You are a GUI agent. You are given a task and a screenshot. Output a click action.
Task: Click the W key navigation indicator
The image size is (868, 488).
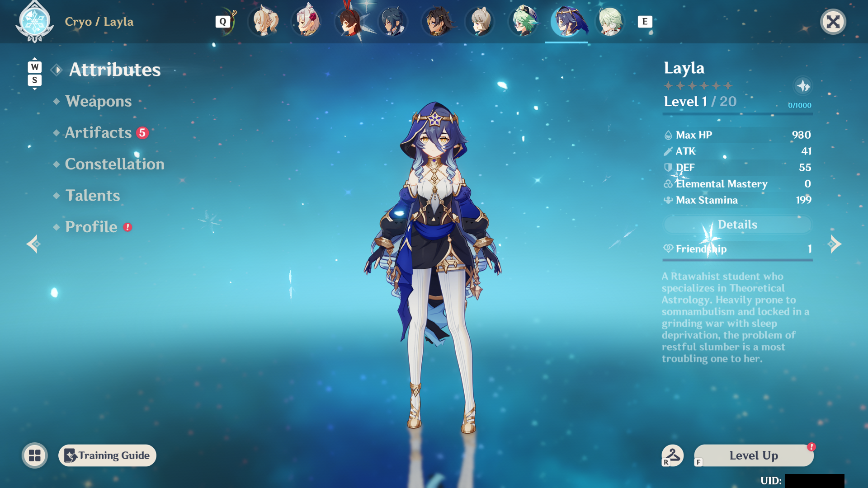35,67
